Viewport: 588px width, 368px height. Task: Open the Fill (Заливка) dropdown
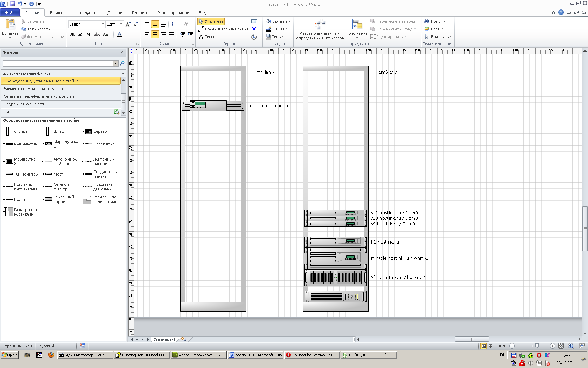click(278, 21)
